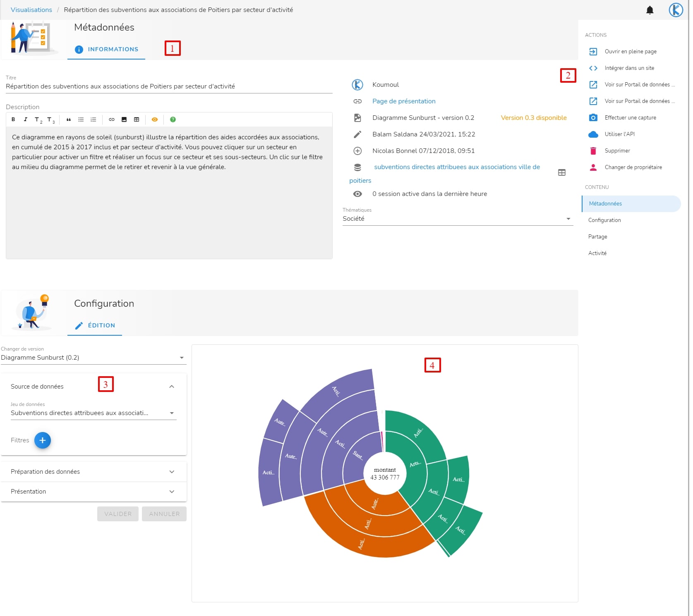
Task: Click the camera icon for Effectuer une capture
Action: point(593,118)
